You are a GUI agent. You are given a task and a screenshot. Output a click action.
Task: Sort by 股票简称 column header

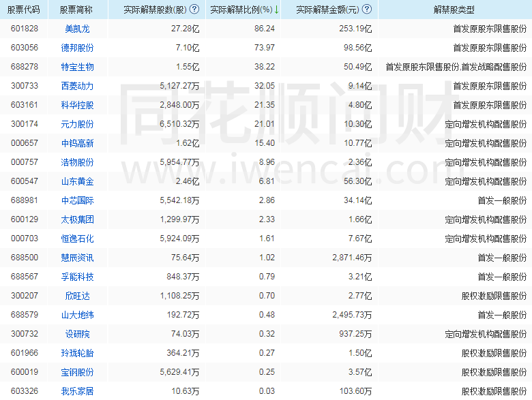point(76,10)
